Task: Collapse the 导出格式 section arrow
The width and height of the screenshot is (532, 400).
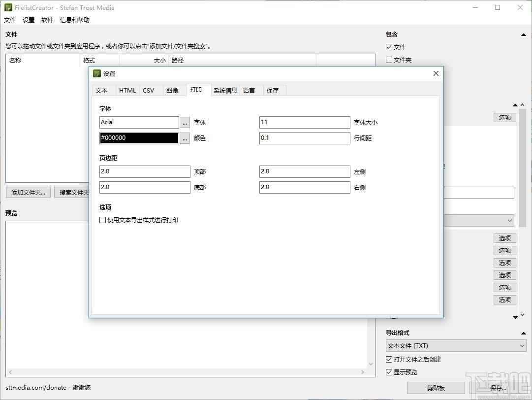Action: pyautogui.click(x=524, y=333)
